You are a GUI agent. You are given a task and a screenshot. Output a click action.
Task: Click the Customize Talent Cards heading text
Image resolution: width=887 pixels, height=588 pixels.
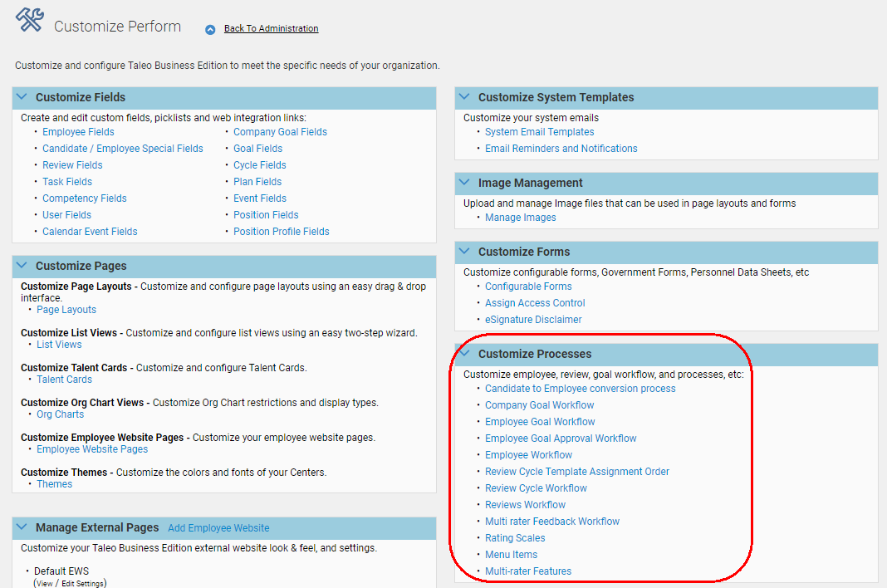click(74, 368)
